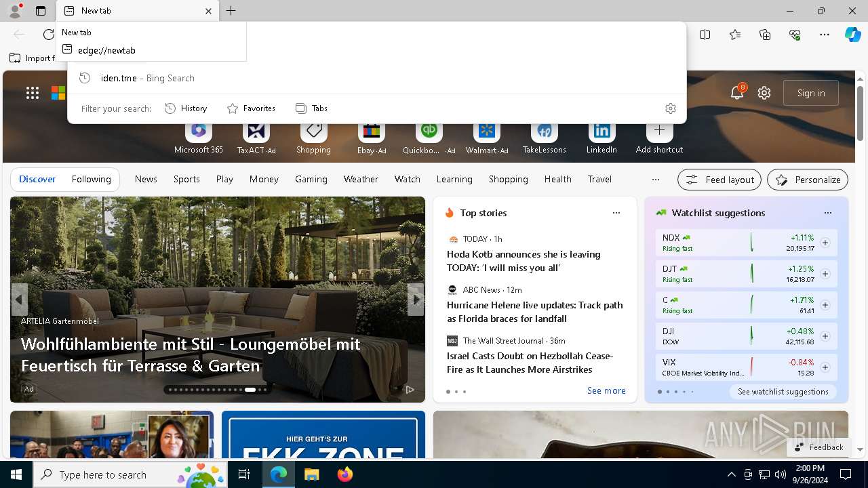Image resolution: width=868 pixels, height=488 pixels.
Task: Click See more top stories link
Action: coord(606,391)
